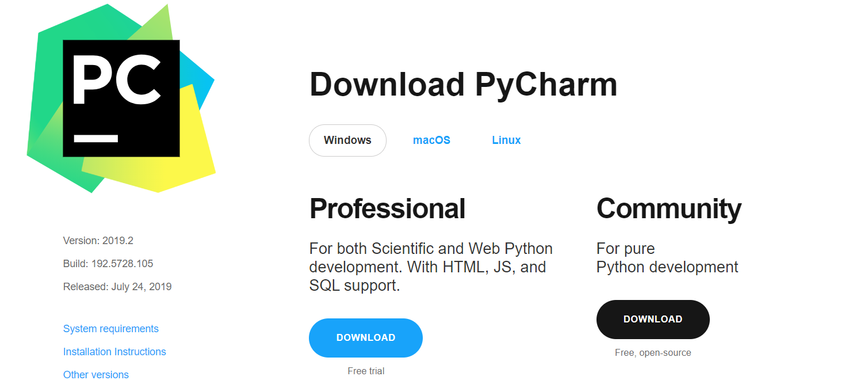Click the PyCharm PC logo icon

click(121, 98)
